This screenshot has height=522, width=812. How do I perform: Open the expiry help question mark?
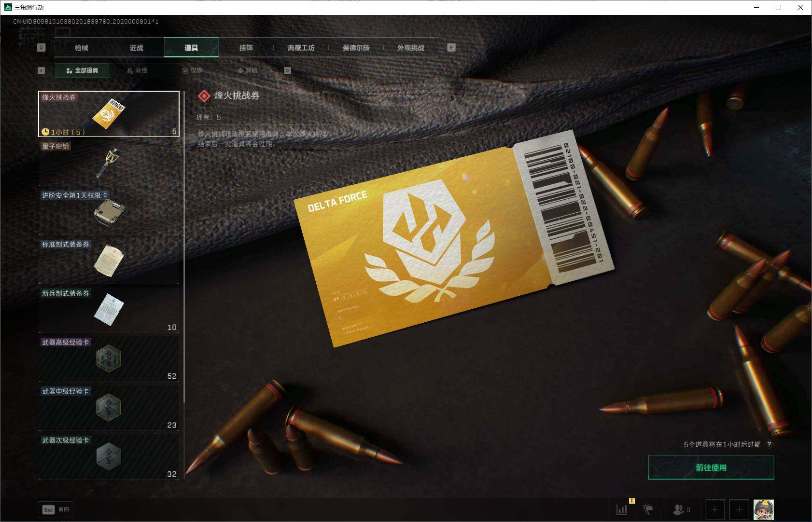[769, 444]
